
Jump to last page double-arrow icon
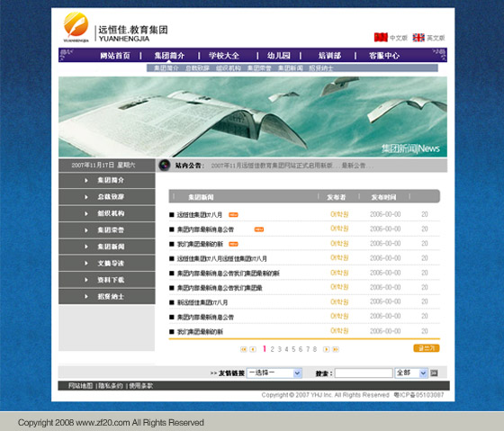pyautogui.click(x=336, y=349)
